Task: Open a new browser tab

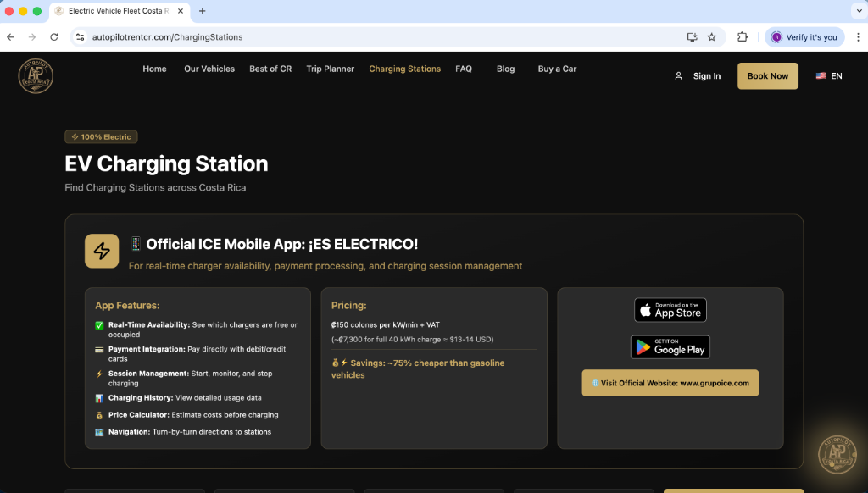Action: pos(202,11)
